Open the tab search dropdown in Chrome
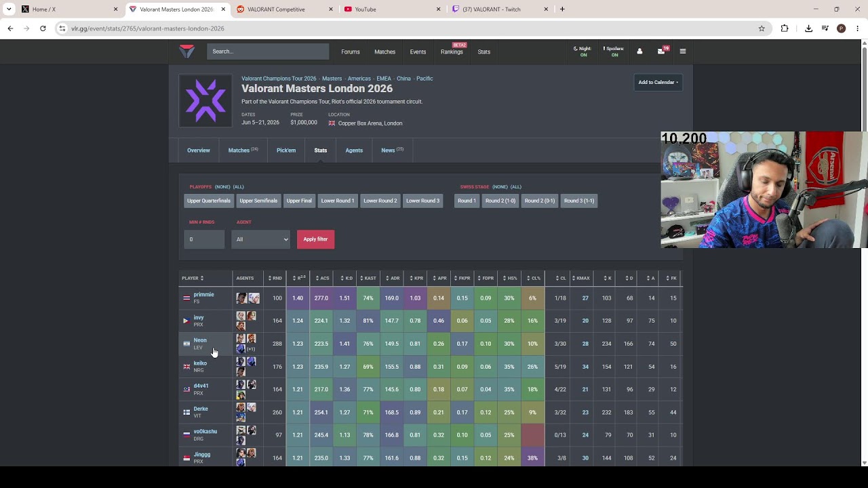The image size is (868, 488). point(9,9)
